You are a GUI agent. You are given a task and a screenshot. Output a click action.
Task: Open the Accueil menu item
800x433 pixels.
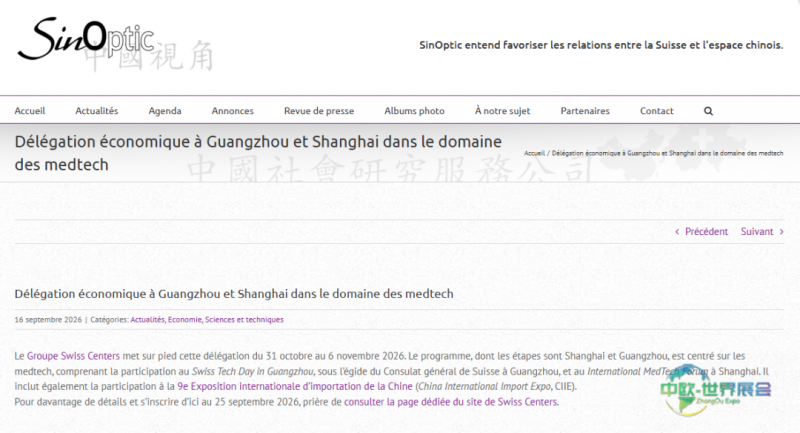point(30,111)
